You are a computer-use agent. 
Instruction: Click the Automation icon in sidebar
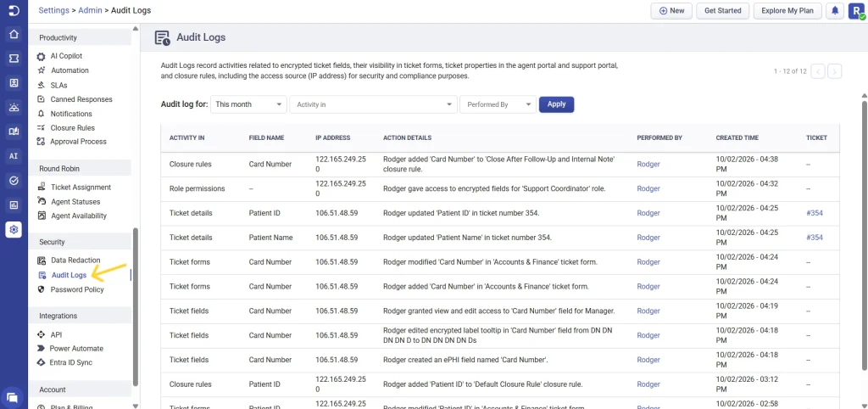pyautogui.click(x=41, y=70)
